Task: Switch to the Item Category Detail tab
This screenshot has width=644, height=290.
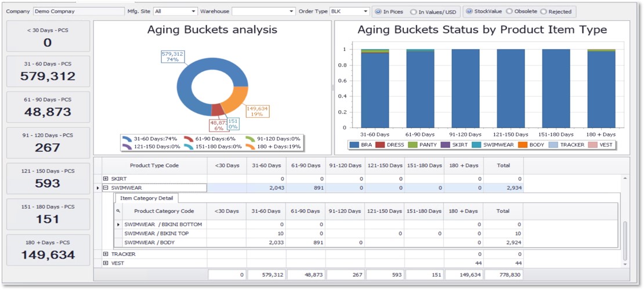Action: [142, 198]
